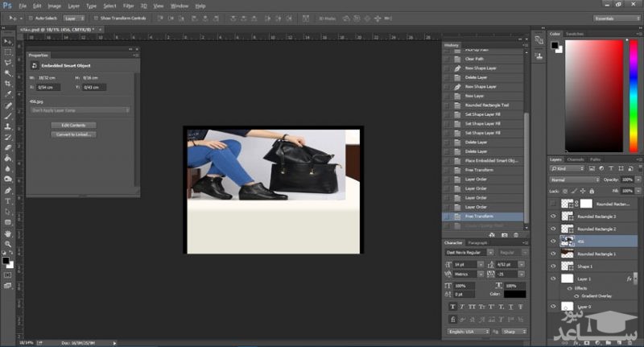Open the Filter menu
Image resolution: width=644 pixels, height=347 pixels.
pos(129,6)
